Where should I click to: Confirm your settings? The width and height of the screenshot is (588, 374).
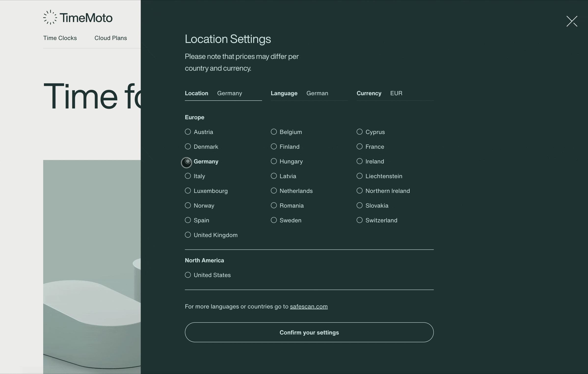[x=309, y=333]
